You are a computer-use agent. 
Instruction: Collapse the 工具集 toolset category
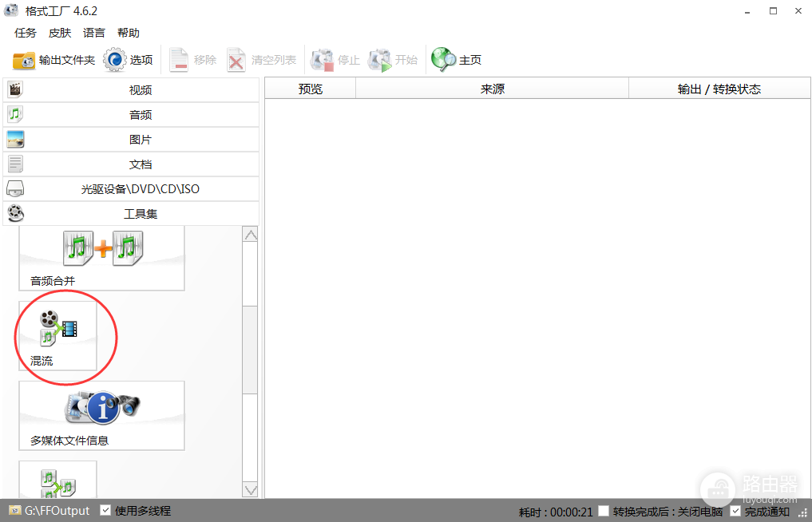pos(131,213)
